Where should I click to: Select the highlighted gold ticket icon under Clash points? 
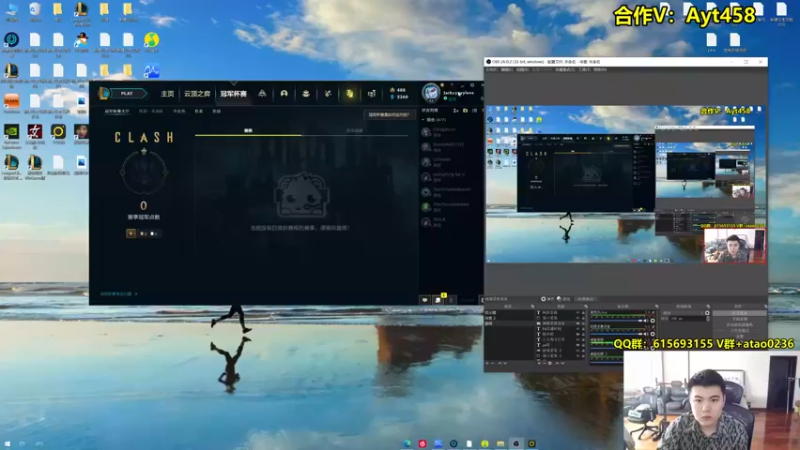131,233
